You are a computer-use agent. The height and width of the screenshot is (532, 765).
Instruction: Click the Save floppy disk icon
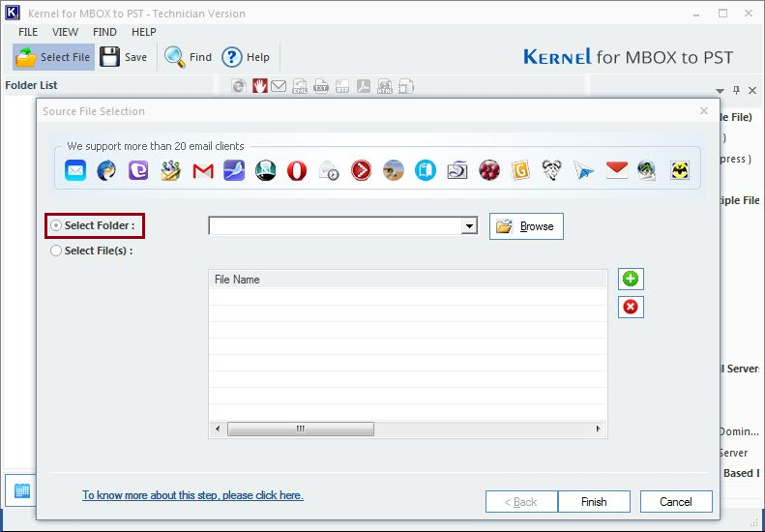[110, 57]
